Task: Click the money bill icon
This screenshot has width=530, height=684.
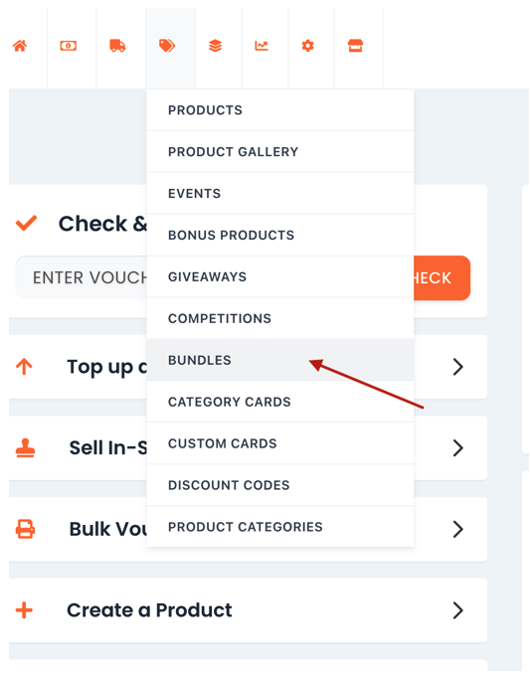Action: point(68,45)
